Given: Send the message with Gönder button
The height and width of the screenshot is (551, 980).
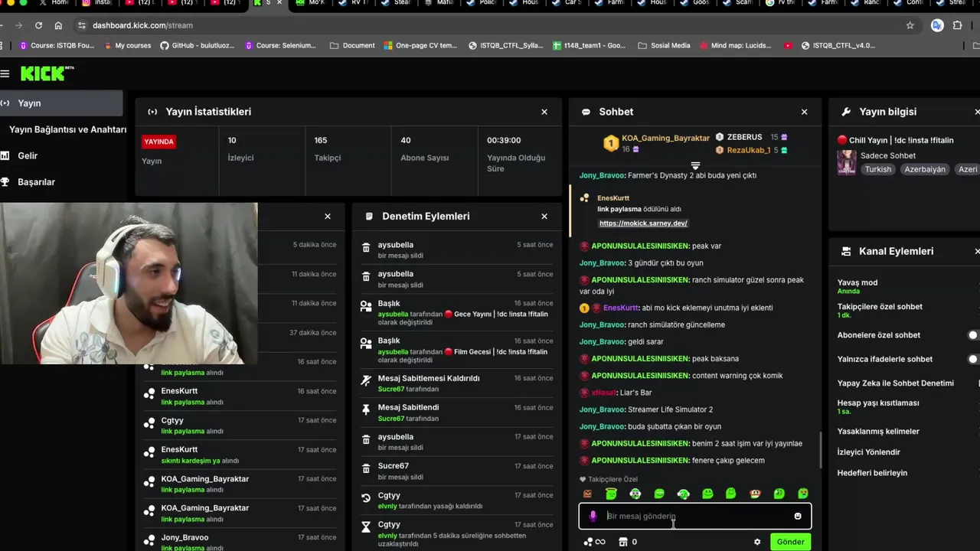Looking at the screenshot, I should (790, 542).
